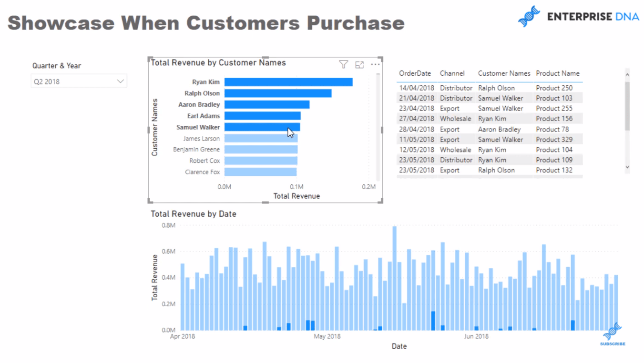Sort by the OrderDate column header
Viewport: 644px width, 363px height.
click(x=415, y=73)
